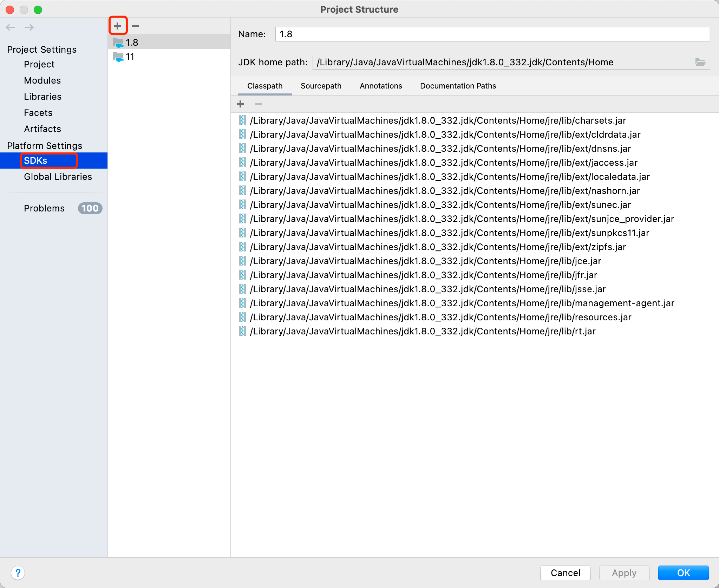The width and height of the screenshot is (719, 588).
Task: Click the remove SDK minus button
Action: click(x=136, y=26)
